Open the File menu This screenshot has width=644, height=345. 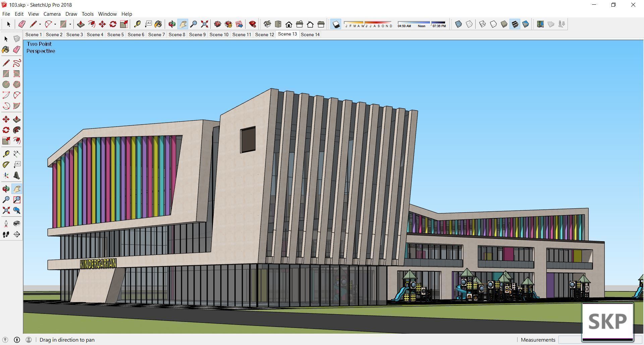6,14
